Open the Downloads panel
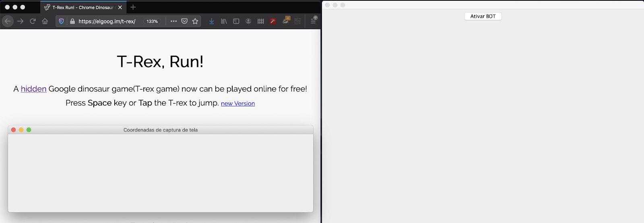 (211, 21)
